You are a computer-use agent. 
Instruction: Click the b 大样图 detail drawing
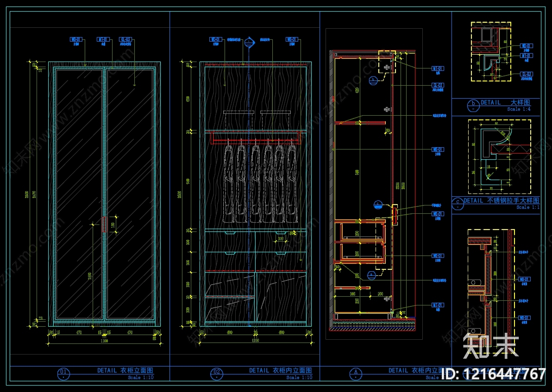[491, 52]
